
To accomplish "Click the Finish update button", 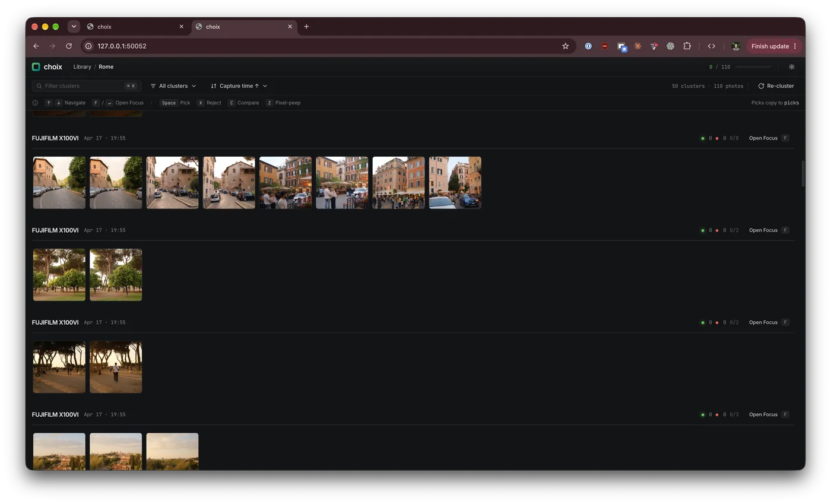I will click(775, 46).
